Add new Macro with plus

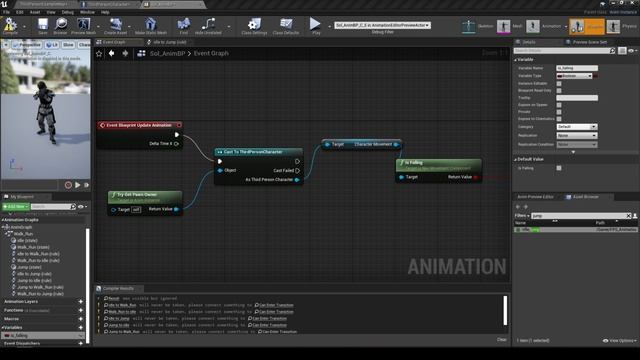click(x=81, y=319)
